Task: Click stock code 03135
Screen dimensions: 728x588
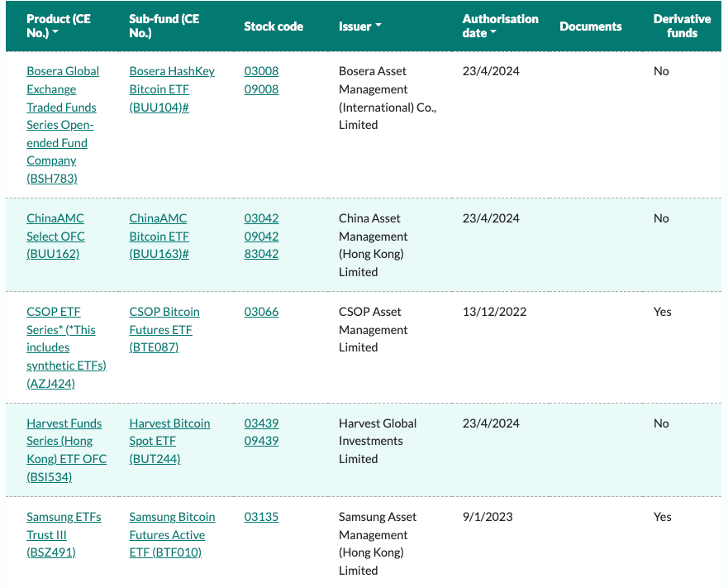Action: (x=261, y=516)
